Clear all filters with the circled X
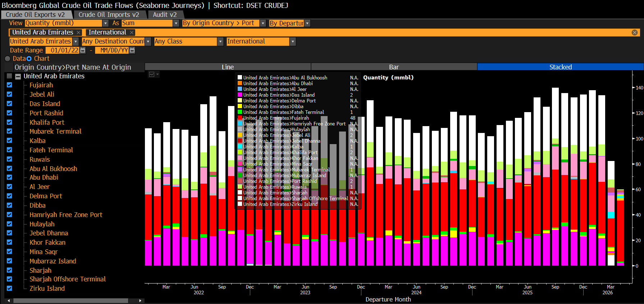Screen dimensions: 644x304 pyautogui.click(x=635, y=32)
